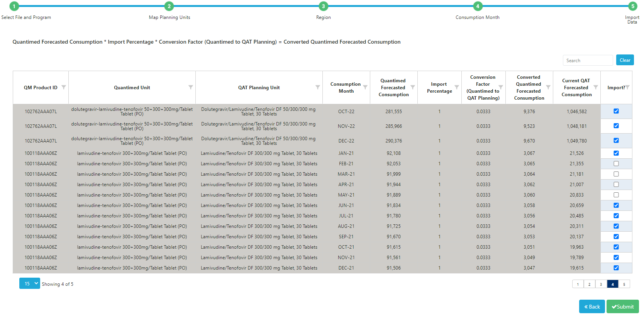This screenshot has width=644, height=324.
Task: Sort by QAT Planning Unit column header
Action: pos(259,88)
